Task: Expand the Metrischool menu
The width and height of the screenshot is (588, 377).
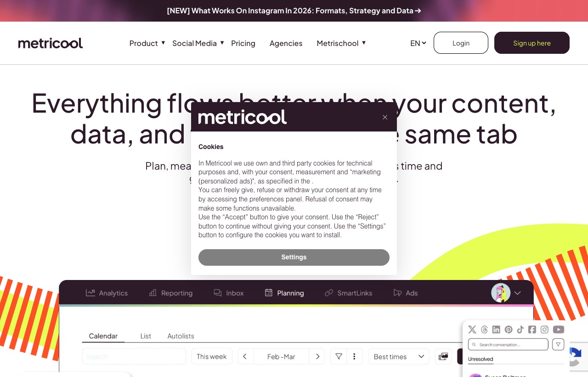Action: [x=341, y=43]
